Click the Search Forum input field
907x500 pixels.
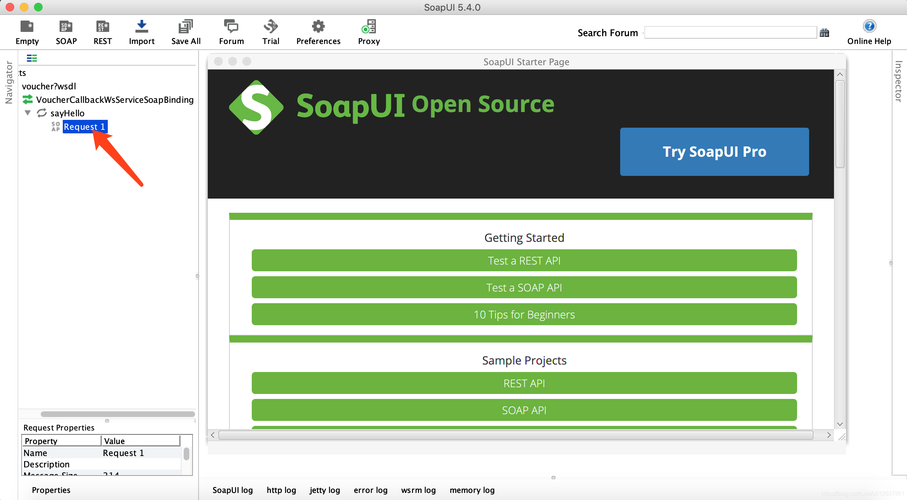point(730,33)
